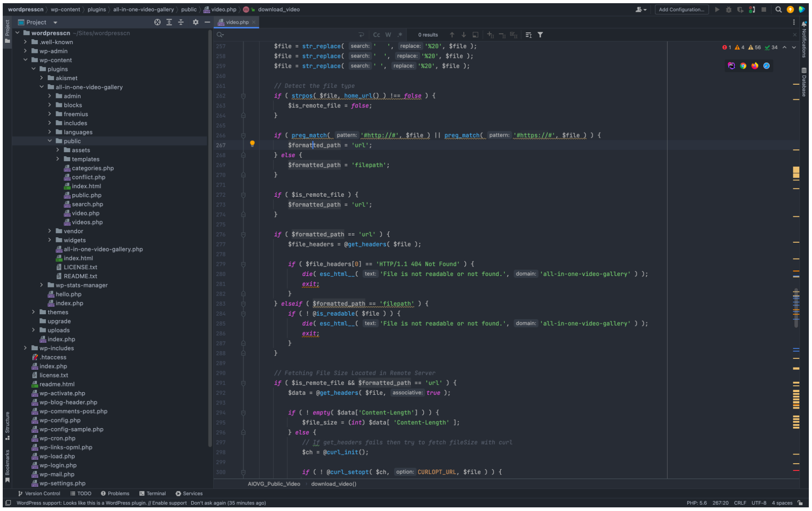This screenshot has height=511, width=812.
Task: Toggle whole Words search option
Action: click(388, 35)
